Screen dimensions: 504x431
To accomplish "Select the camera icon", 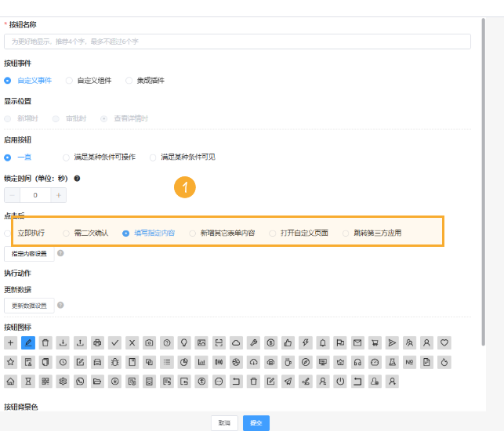I will [x=150, y=343].
